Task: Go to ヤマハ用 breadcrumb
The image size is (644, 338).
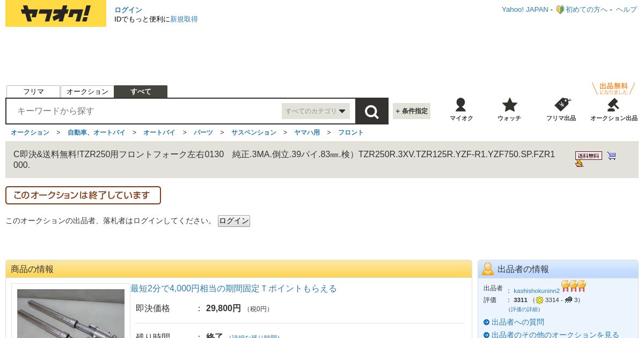Action: [307, 133]
